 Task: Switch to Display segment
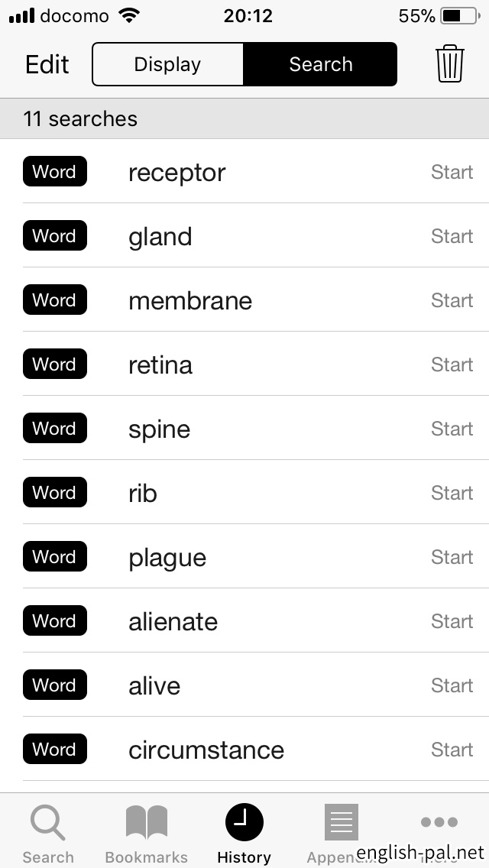click(167, 64)
